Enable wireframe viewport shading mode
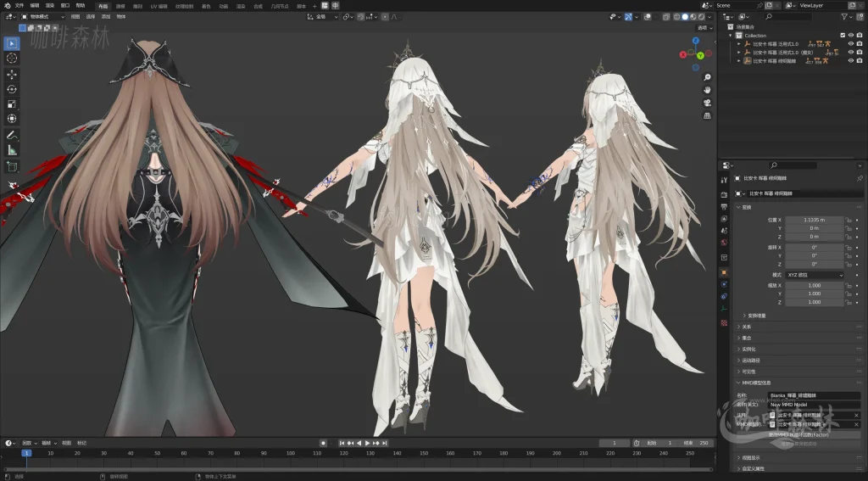The width and height of the screenshot is (868, 481). coord(677,17)
